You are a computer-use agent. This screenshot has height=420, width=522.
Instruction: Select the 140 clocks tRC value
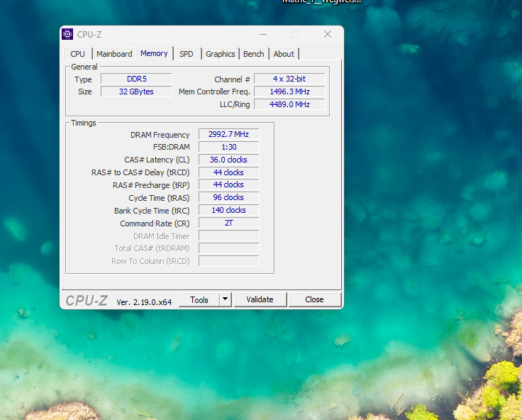click(228, 210)
